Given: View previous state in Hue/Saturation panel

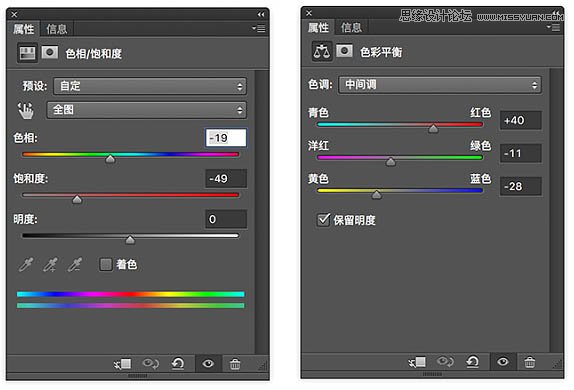Looking at the screenshot, I should pos(150,363).
